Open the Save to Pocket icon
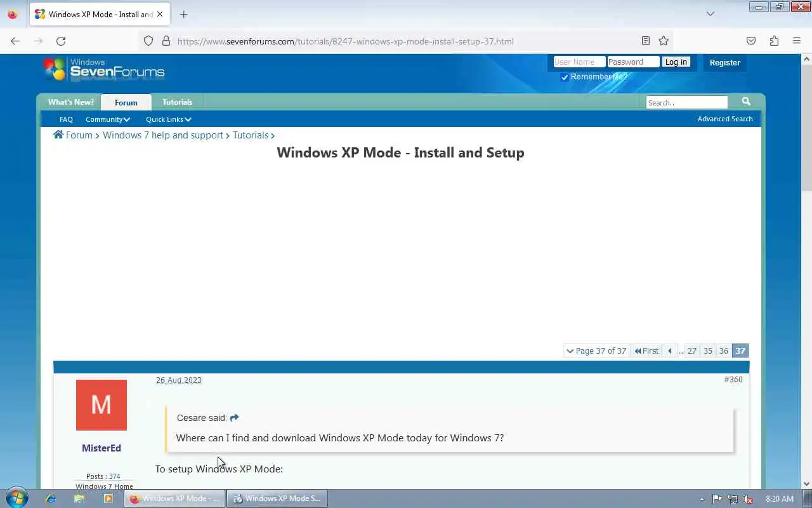 (751, 41)
